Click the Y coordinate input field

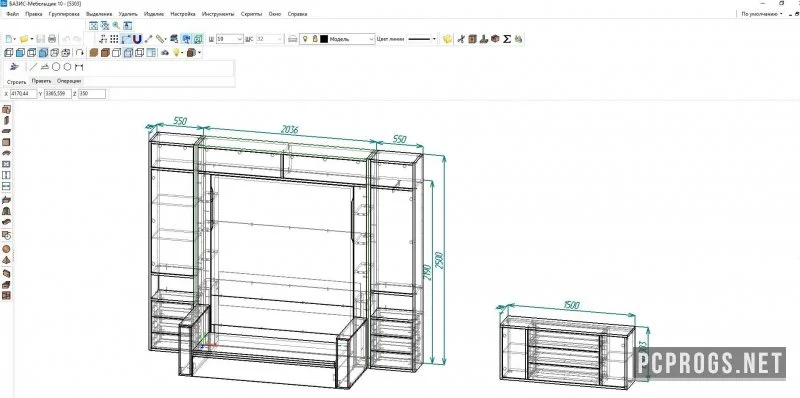(58, 94)
